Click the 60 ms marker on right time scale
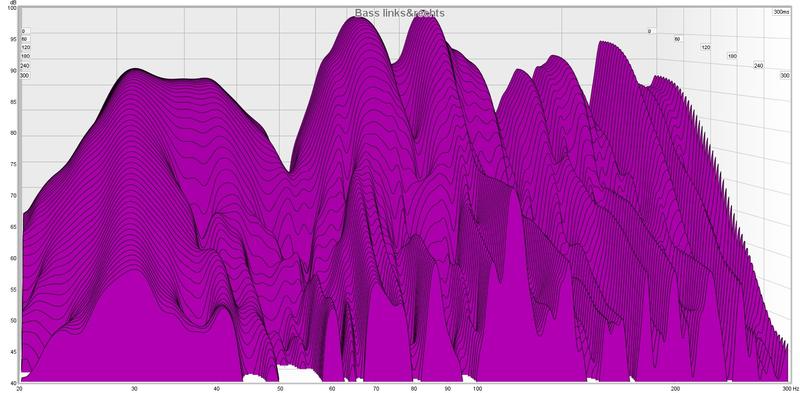 click(x=677, y=39)
